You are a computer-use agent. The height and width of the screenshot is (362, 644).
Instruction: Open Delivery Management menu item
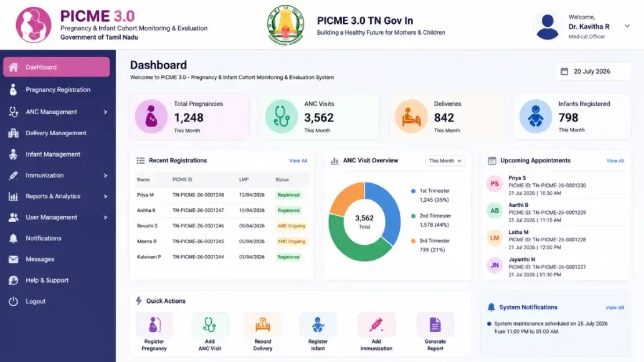pyautogui.click(x=56, y=133)
